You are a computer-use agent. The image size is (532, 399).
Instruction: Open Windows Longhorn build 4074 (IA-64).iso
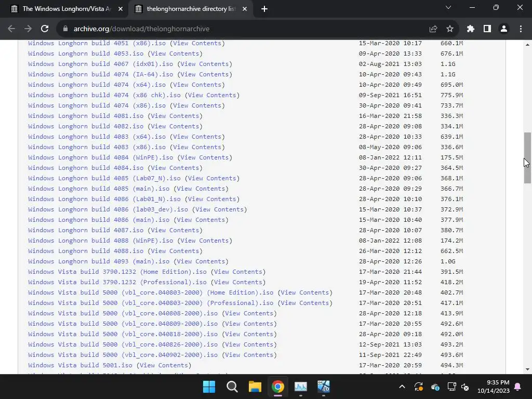100,74
